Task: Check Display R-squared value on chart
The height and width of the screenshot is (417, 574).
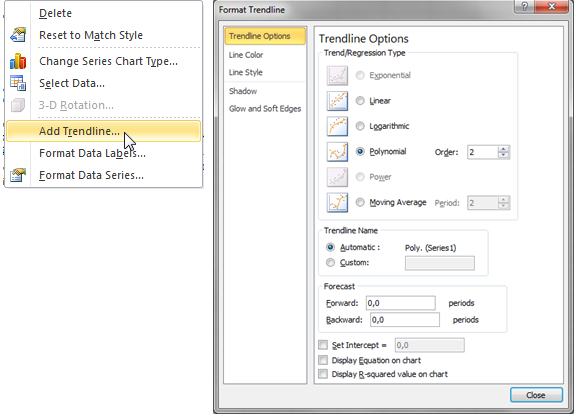Action: pyautogui.click(x=323, y=374)
